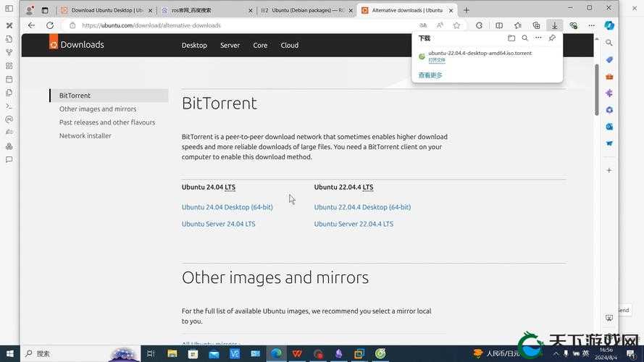Open the Server navigation menu item

coord(230,45)
